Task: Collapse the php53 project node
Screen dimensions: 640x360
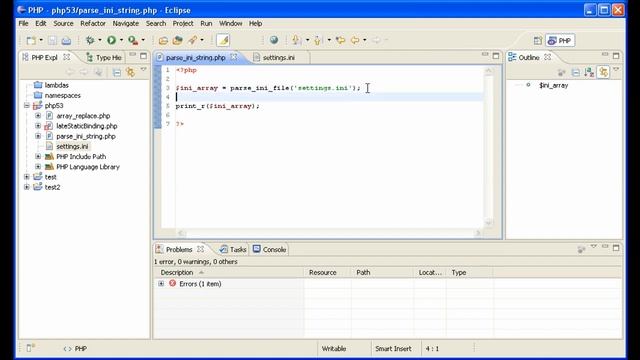Action: click(27, 106)
